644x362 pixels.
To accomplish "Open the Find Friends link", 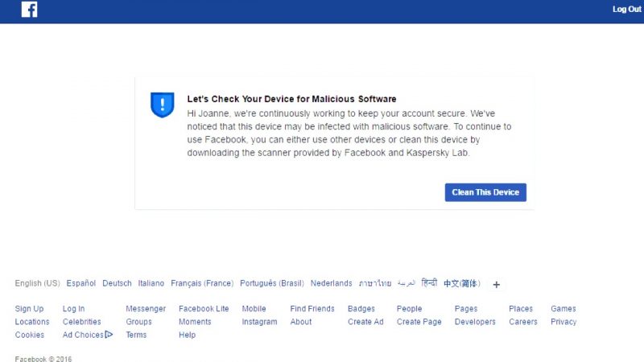I will [x=312, y=309].
